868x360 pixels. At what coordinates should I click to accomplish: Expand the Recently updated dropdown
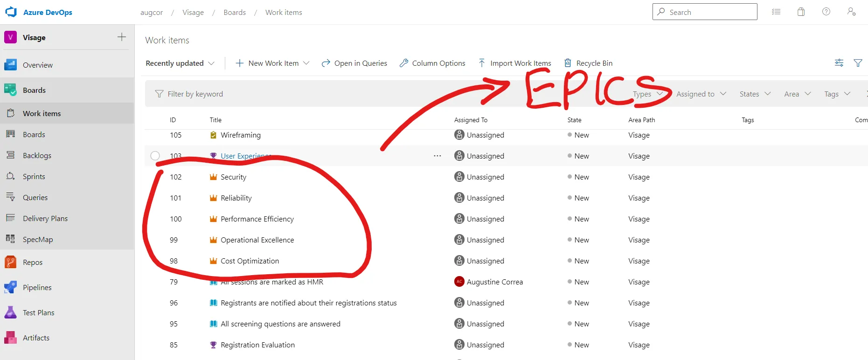[x=180, y=63]
